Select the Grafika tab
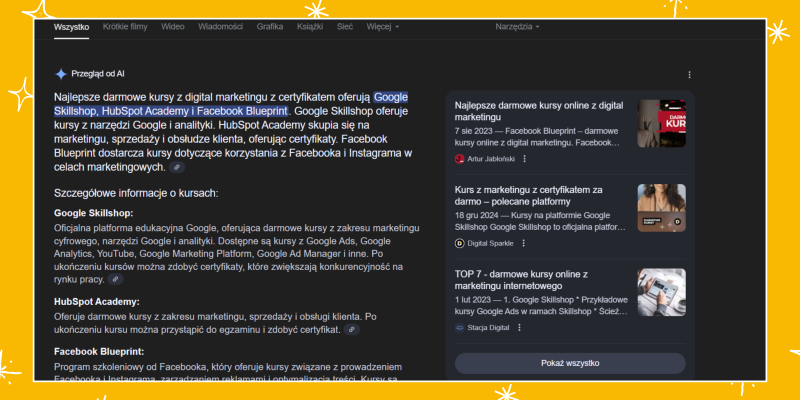 click(x=270, y=26)
